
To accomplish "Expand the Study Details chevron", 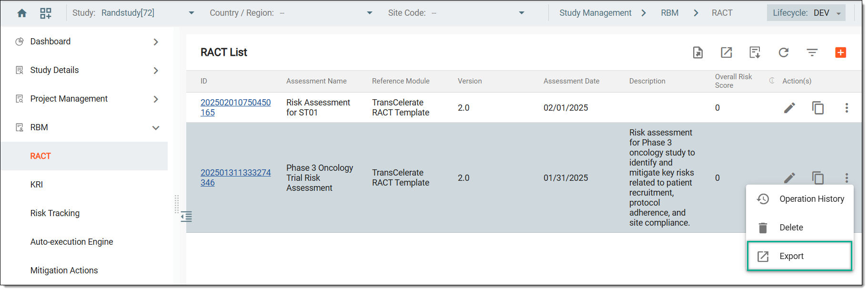I will point(156,71).
